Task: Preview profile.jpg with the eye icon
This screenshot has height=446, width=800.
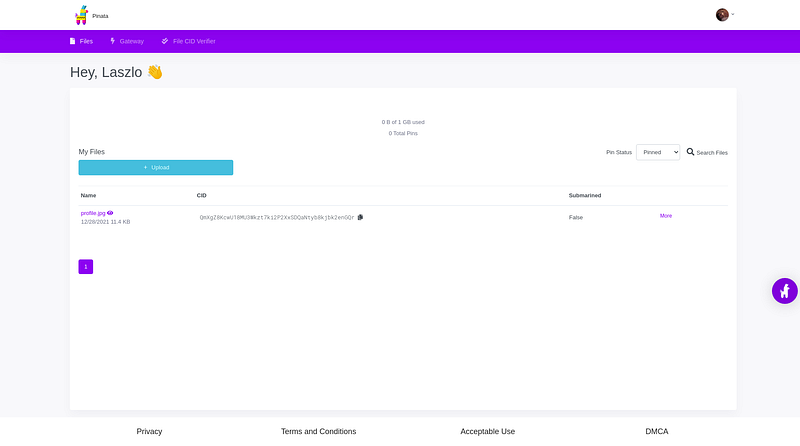Action: pyautogui.click(x=110, y=213)
